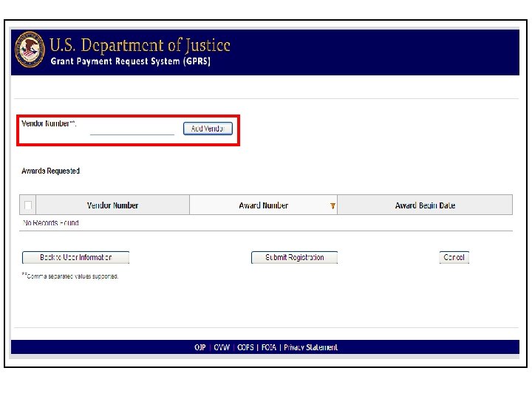532x399 pixels.
Task: Sort by Award Number column header
Action: pos(263,205)
